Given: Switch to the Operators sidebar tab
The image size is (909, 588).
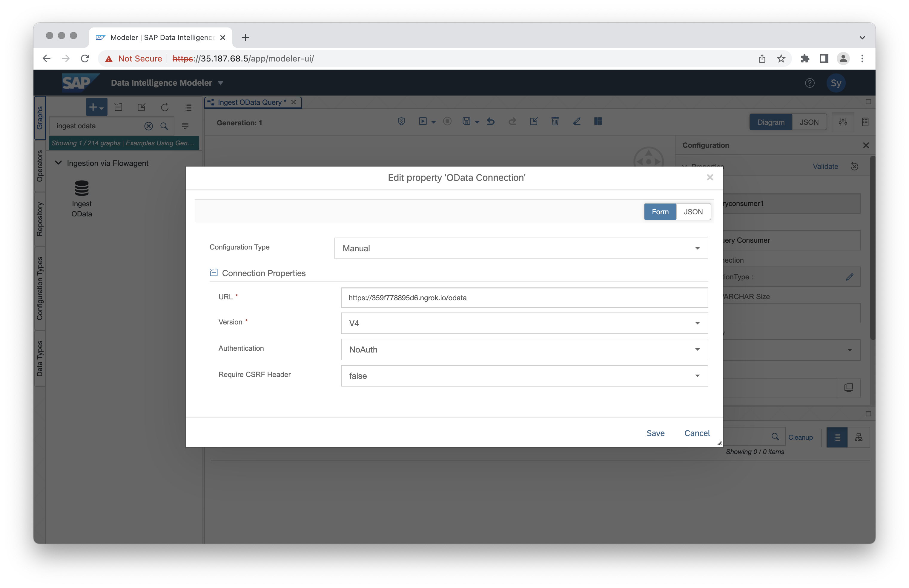Looking at the screenshot, I should click(x=39, y=168).
